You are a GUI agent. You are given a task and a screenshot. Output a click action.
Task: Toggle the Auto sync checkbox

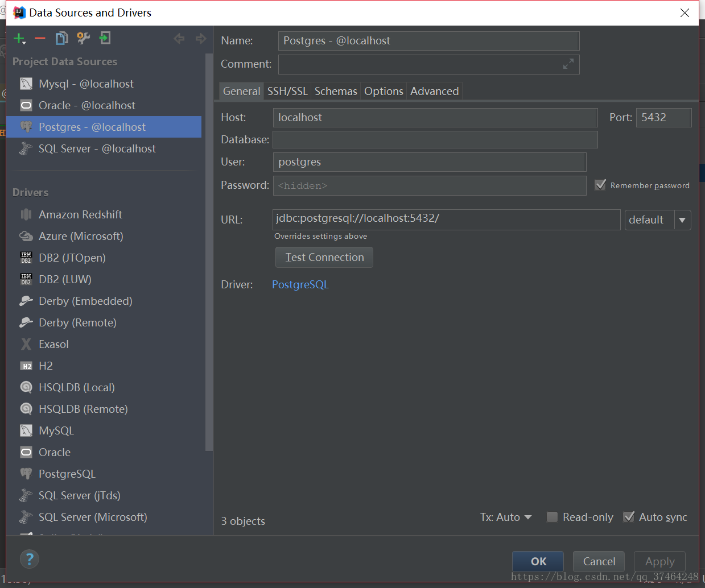click(x=629, y=517)
